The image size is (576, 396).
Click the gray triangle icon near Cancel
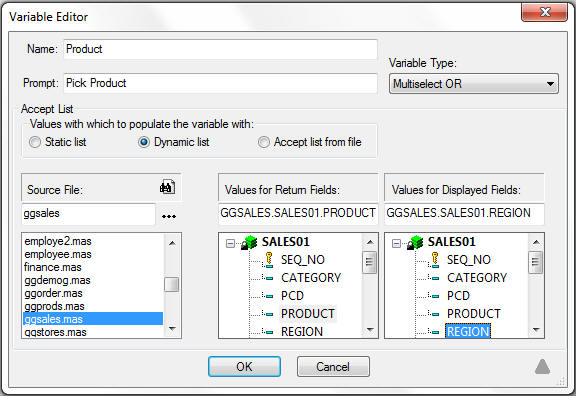[542, 367]
